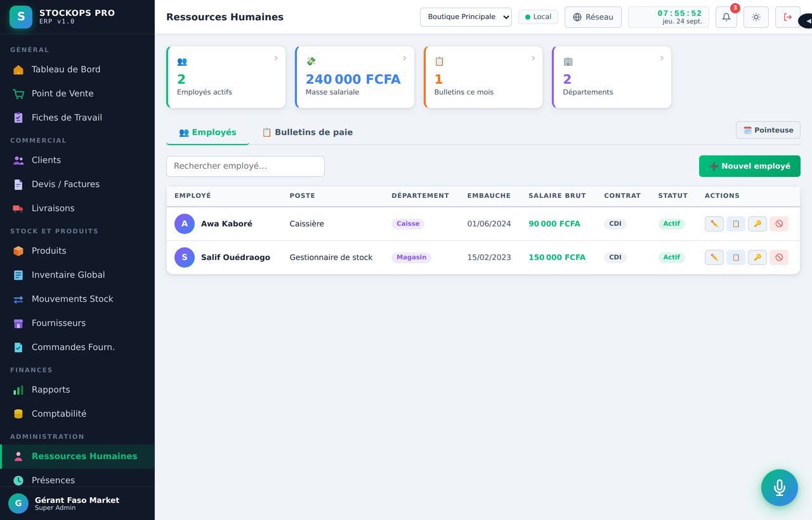Open the Boutique Principale store dropdown
812x520 pixels.
466,17
